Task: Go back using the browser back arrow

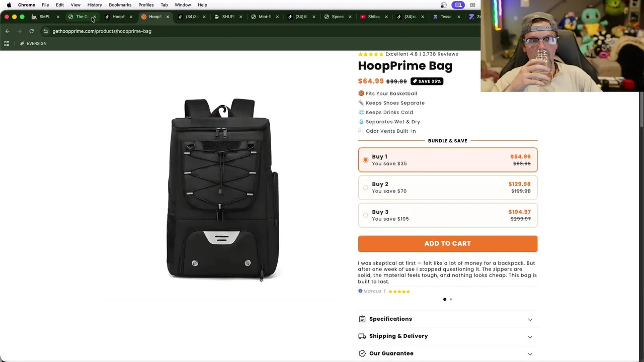Action: (x=7, y=31)
